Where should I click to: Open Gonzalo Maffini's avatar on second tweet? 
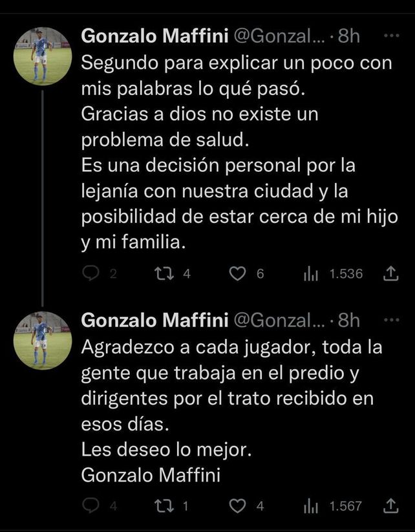click(x=43, y=340)
